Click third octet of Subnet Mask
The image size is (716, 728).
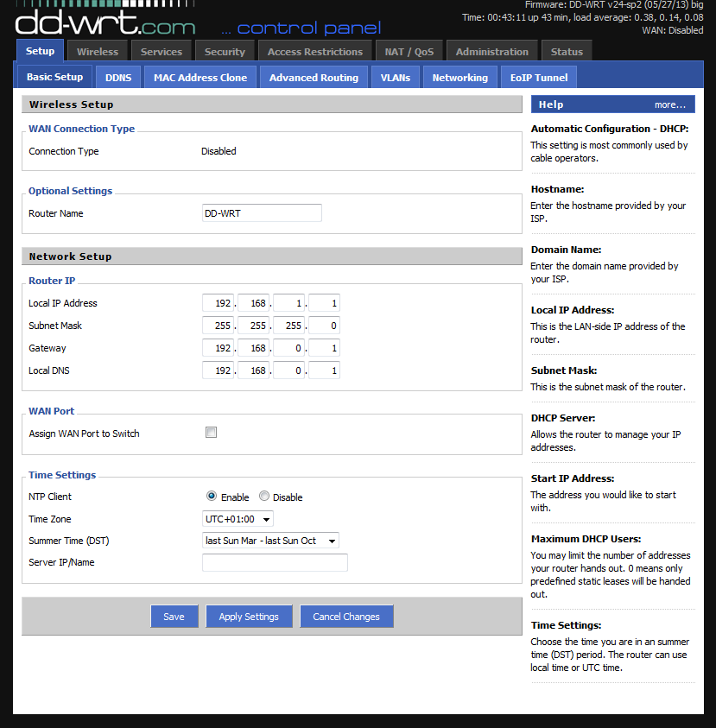[x=288, y=326]
